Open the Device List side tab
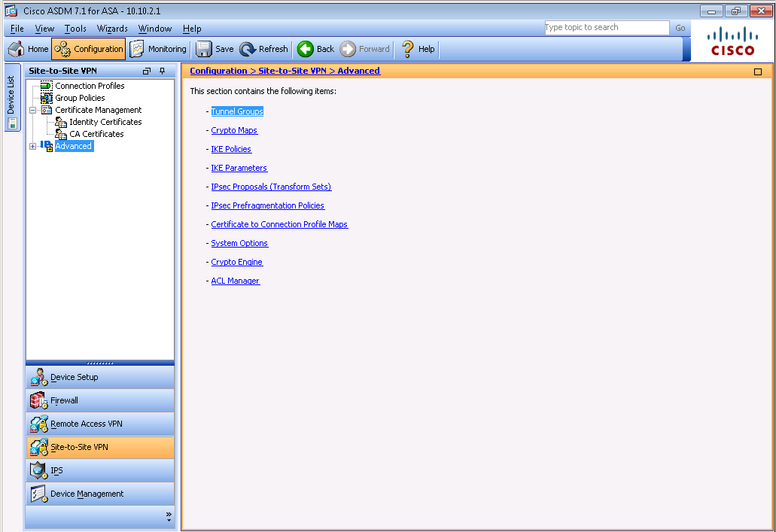 point(11,103)
